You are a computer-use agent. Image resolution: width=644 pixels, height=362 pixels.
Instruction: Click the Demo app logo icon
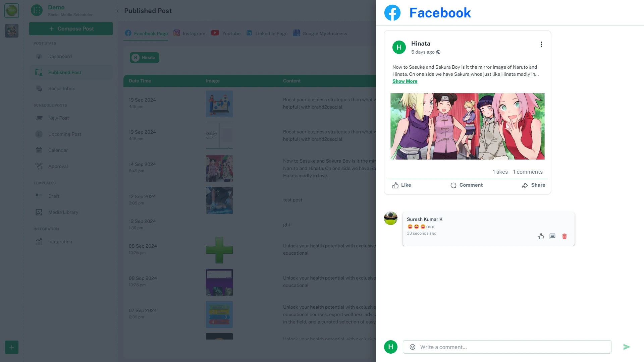37,10
